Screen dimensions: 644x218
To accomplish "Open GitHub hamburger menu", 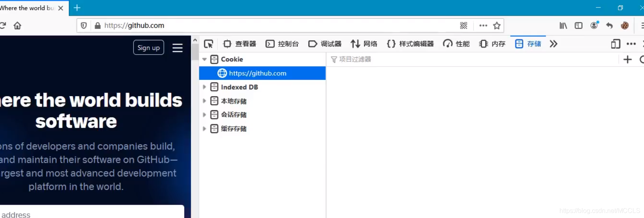I will pos(178,48).
